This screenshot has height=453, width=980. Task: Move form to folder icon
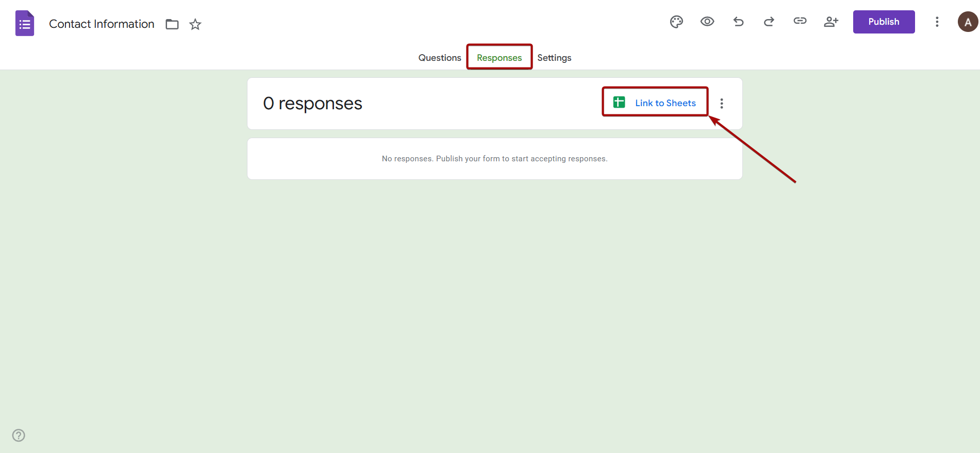[172, 24]
